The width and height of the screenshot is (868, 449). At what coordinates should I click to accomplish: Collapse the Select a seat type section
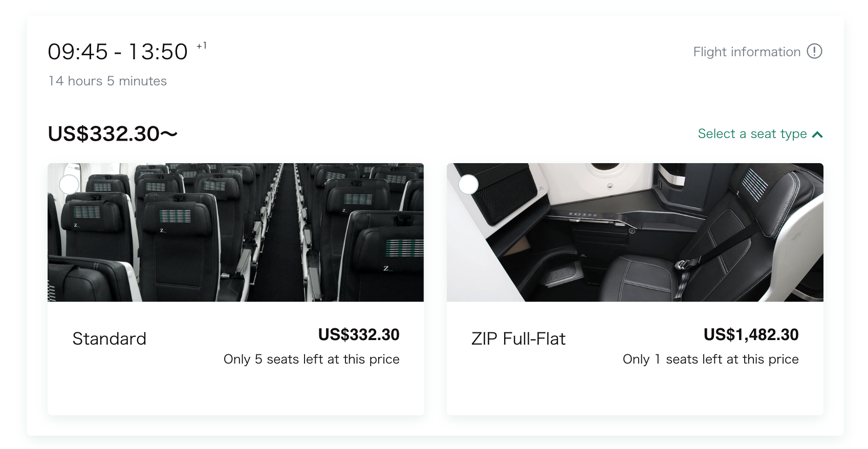point(752,134)
